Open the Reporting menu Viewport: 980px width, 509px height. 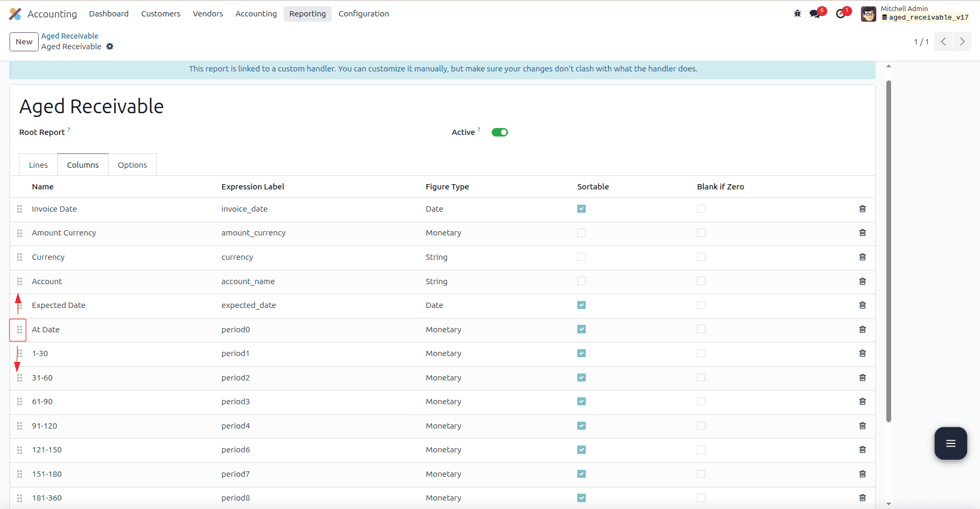click(x=307, y=14)
